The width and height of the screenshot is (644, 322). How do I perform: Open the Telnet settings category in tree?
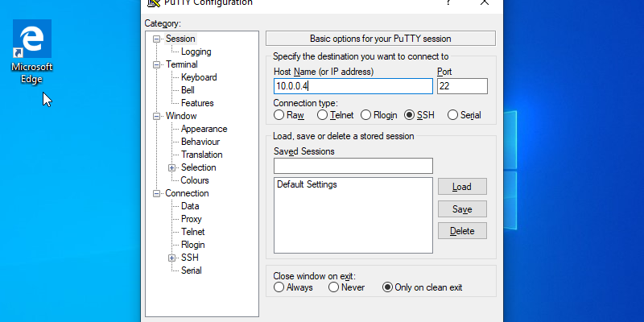[x=192, y=232]
